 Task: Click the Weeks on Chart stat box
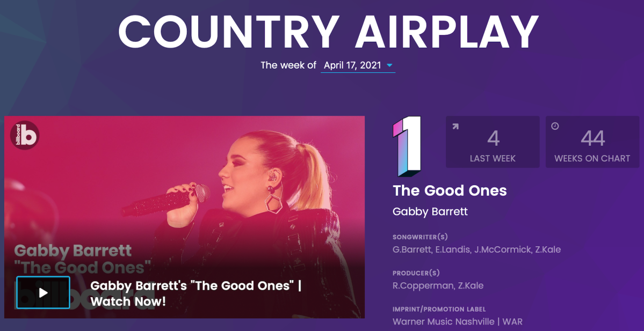click(x=592, y=142)
